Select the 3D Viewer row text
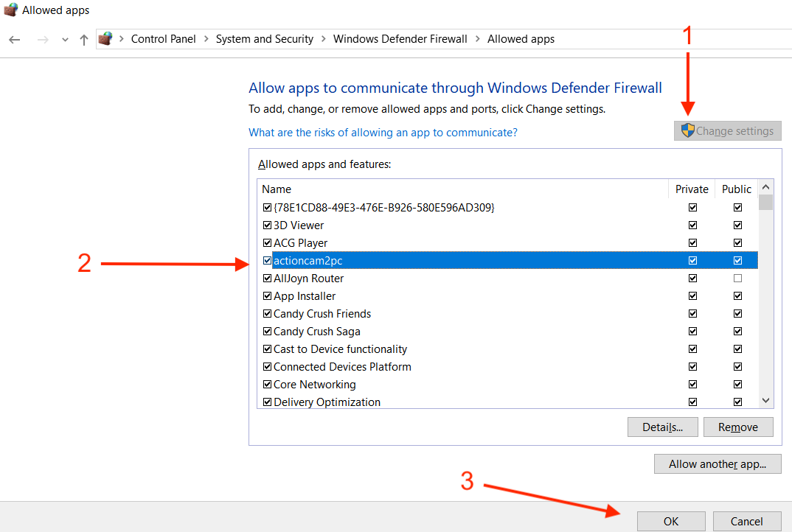The width and height of the screenshot is (792, 532). (299, 225)
